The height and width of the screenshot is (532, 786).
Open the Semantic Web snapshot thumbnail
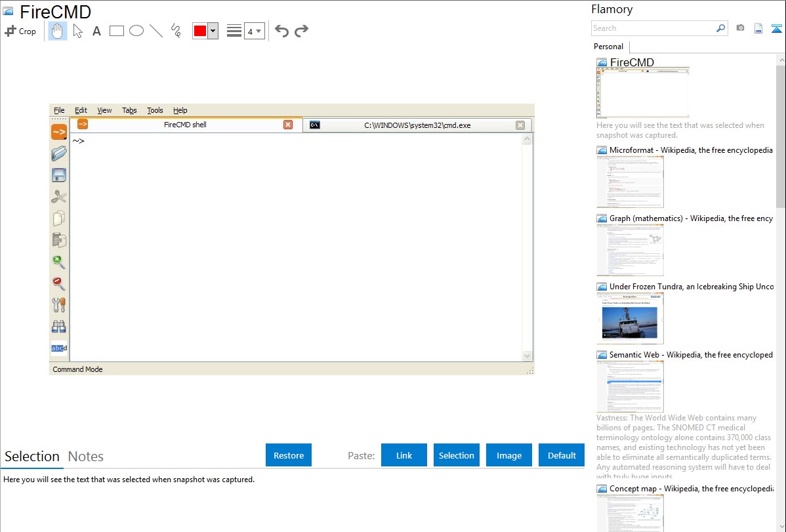[x=630, y=386]
